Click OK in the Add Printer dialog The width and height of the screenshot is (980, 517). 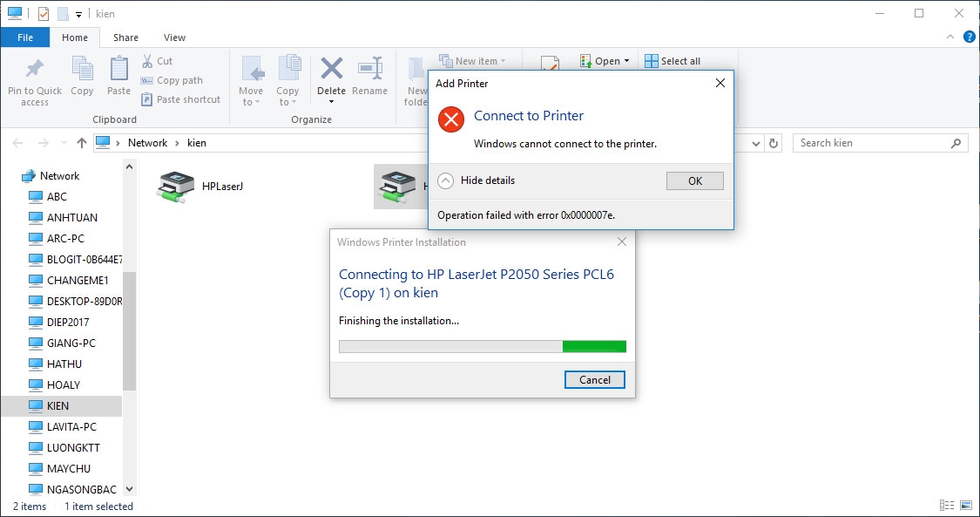coord(695,180)
